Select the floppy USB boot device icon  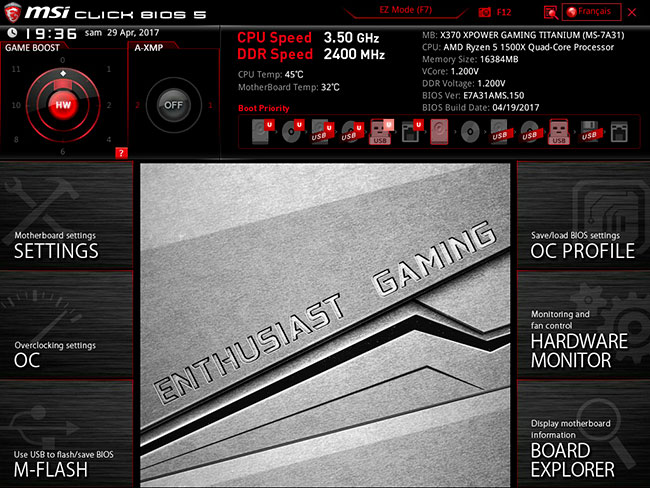coord(589,132)
